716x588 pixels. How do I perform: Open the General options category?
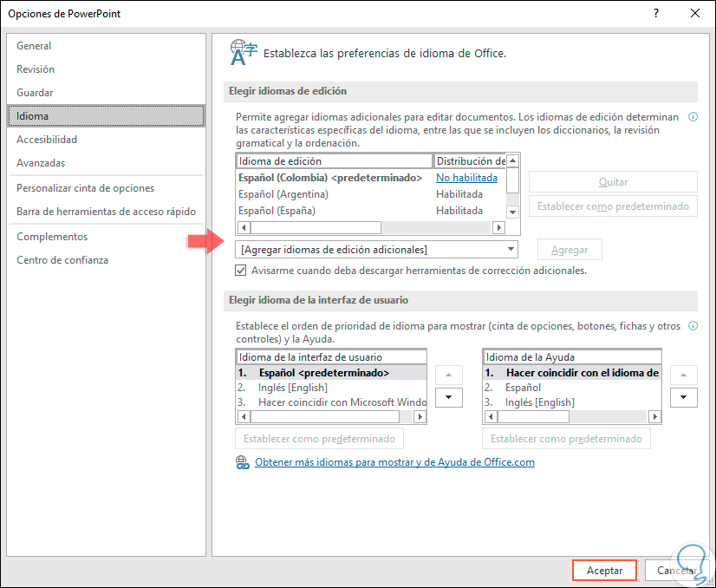click(x=106, y=46)
